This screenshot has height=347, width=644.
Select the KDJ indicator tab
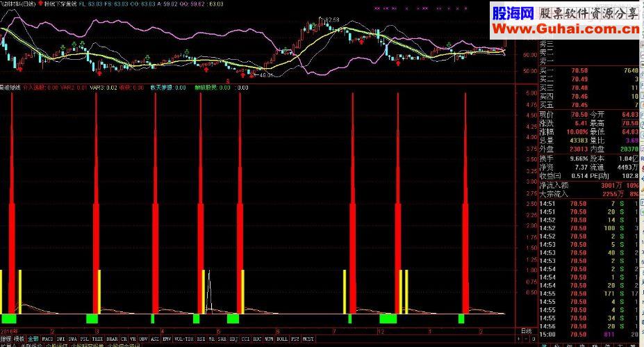[x=233, y=339]
